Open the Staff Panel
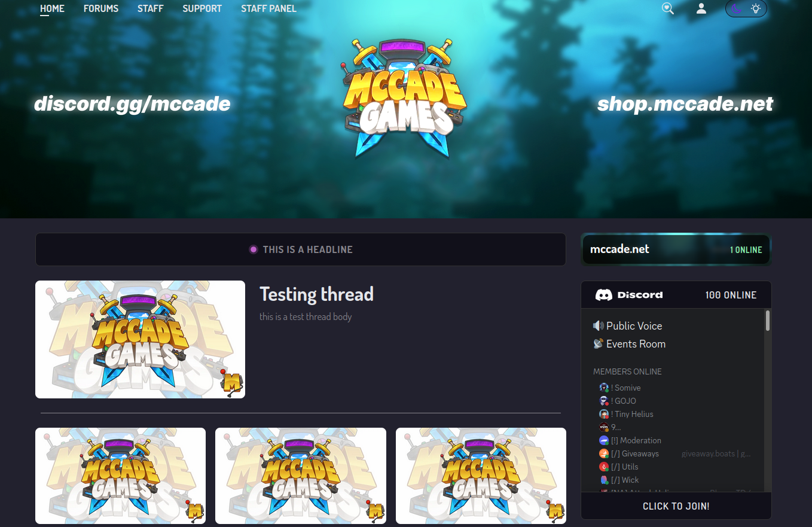The height and width of the screenshot is (527, 812). 268,8
